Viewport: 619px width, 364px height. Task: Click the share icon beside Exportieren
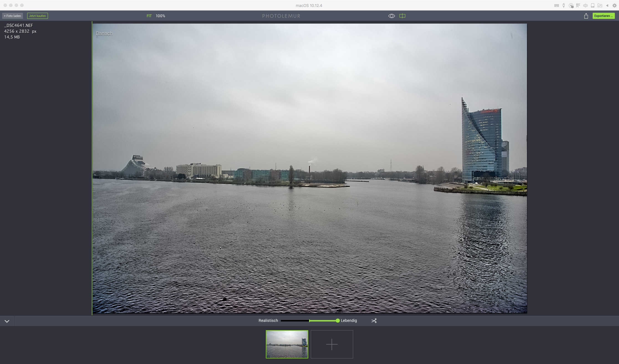(586, 16)
